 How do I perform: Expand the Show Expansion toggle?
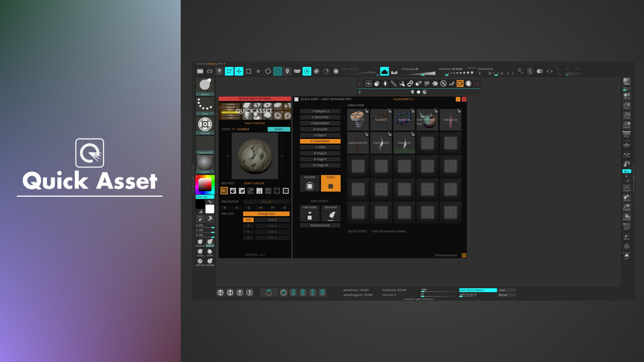coord(464,255)
